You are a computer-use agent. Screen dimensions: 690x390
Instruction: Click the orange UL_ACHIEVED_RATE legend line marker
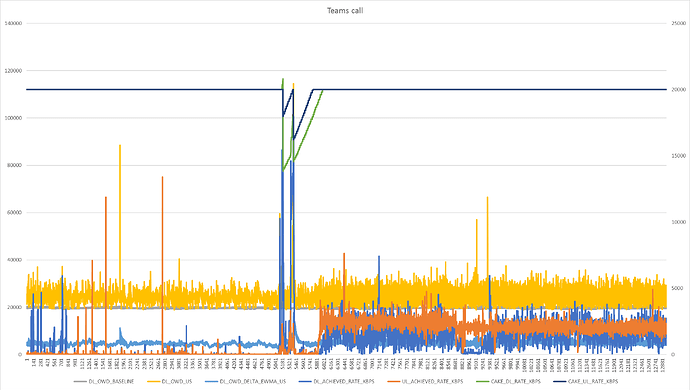(393, 381)
